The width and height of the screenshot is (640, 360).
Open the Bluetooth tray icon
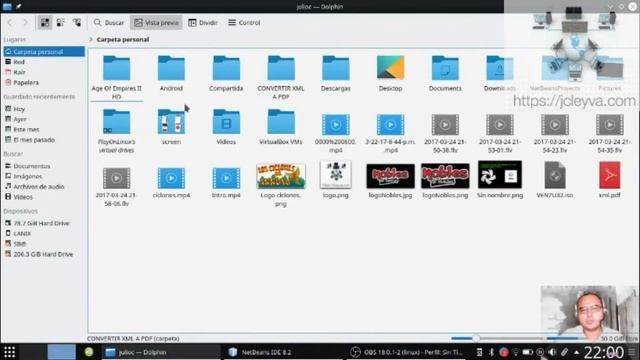tap(491, 352)
